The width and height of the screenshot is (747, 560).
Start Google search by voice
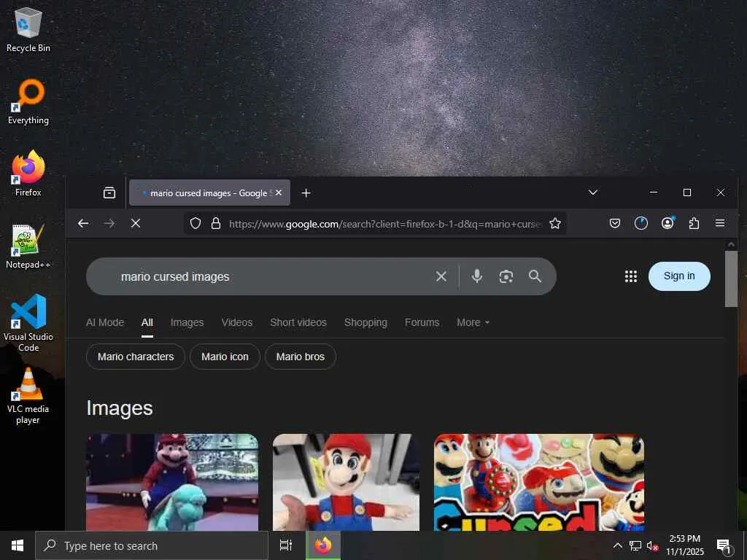[477, 276]
